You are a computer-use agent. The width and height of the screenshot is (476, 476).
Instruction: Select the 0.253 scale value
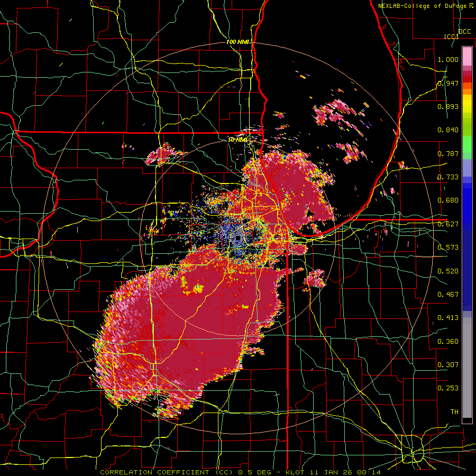[x=448, y=388]
